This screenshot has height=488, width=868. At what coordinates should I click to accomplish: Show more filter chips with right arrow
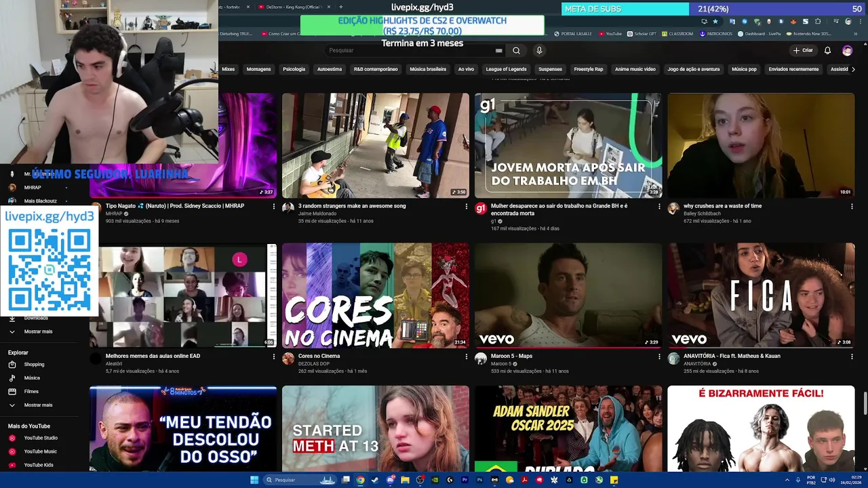(852, 69)
